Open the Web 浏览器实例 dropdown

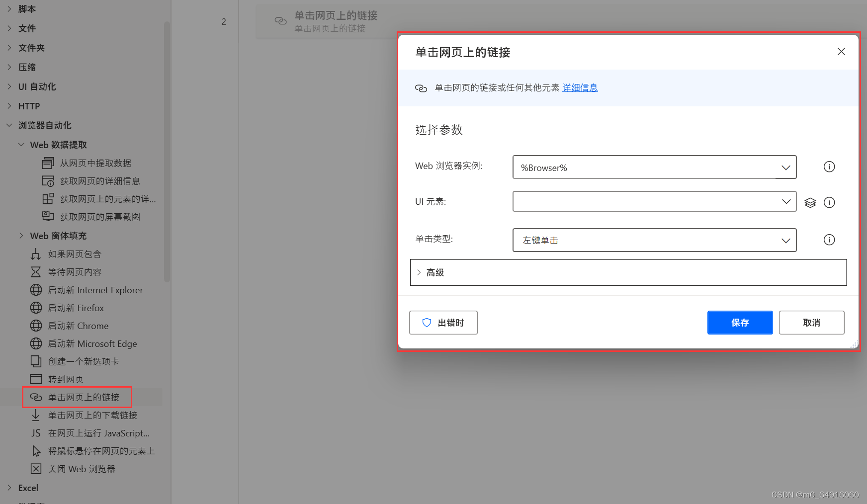pos(785,167)
